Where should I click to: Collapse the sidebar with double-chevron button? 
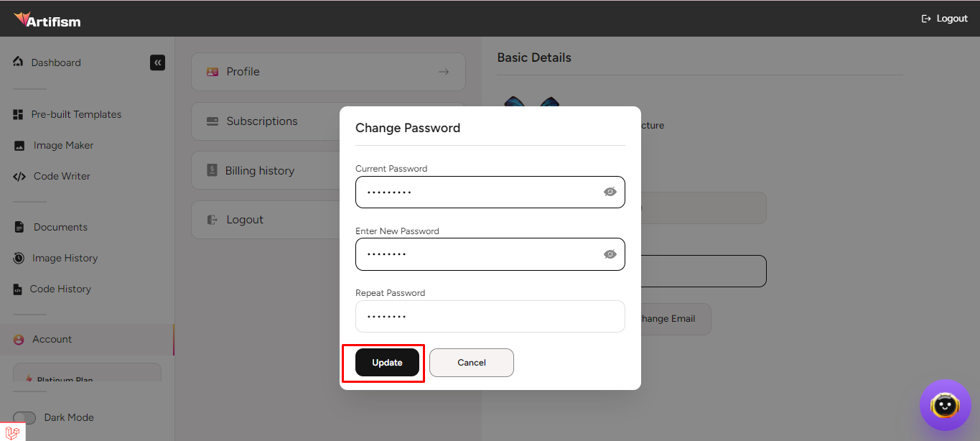157,62
